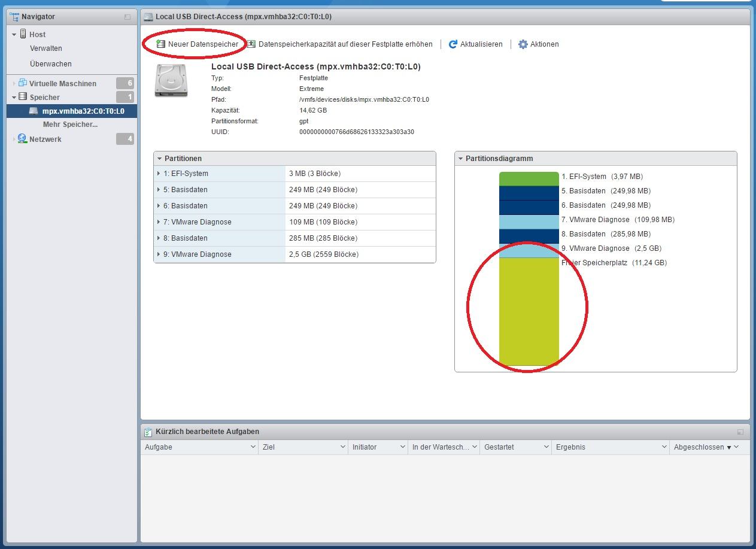This screenshot has width=756, height=549.
Task: Click the Neuer Datenspeicher button label
Action: [x=203, y=44]
